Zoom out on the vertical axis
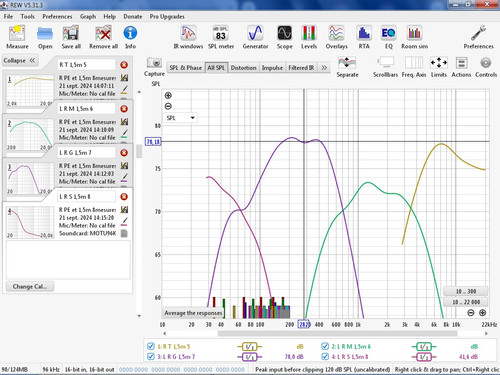500x375 pixels. coord(168,106)
